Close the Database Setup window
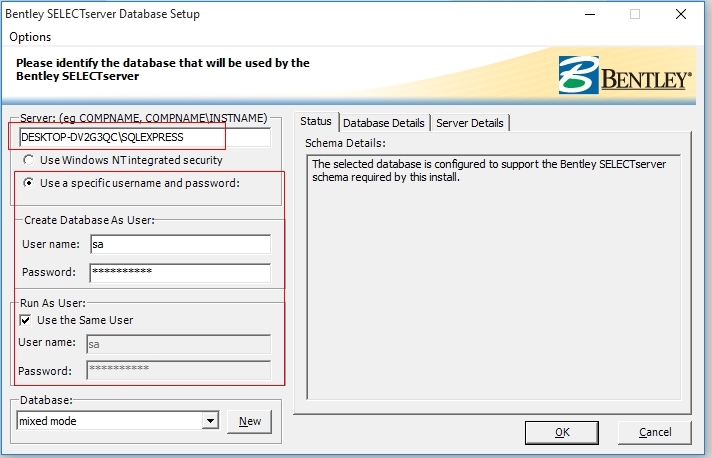712x458 pixels. pos(681,15)
